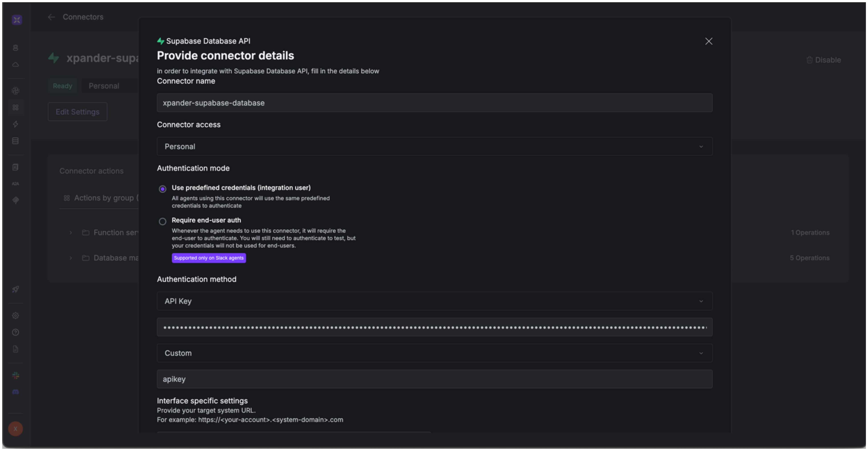Click the help question mark icon
868x451 pixels.
16,332
